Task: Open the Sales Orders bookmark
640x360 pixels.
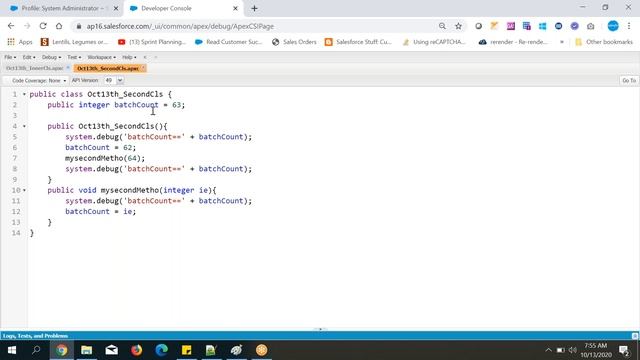Action: tap(294, 42)
